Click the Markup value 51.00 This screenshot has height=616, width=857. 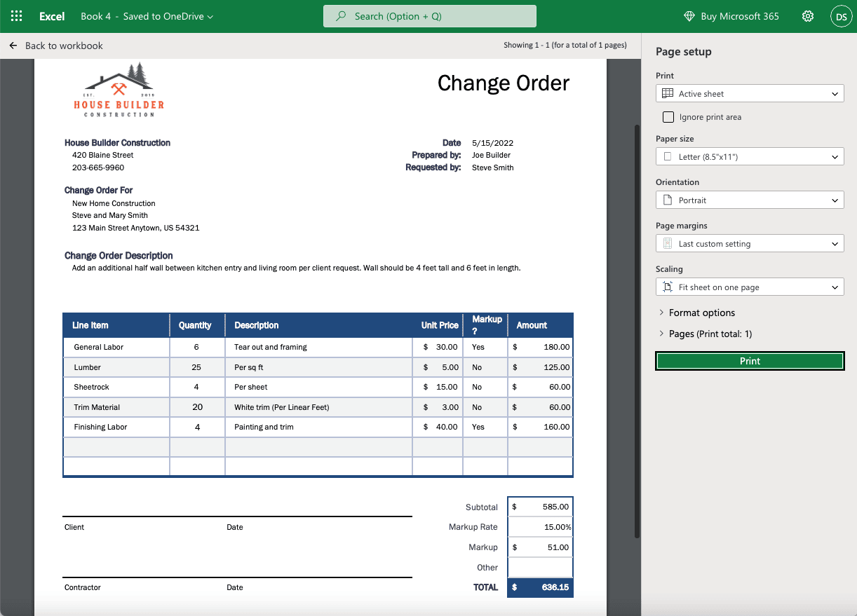(540, 547)
